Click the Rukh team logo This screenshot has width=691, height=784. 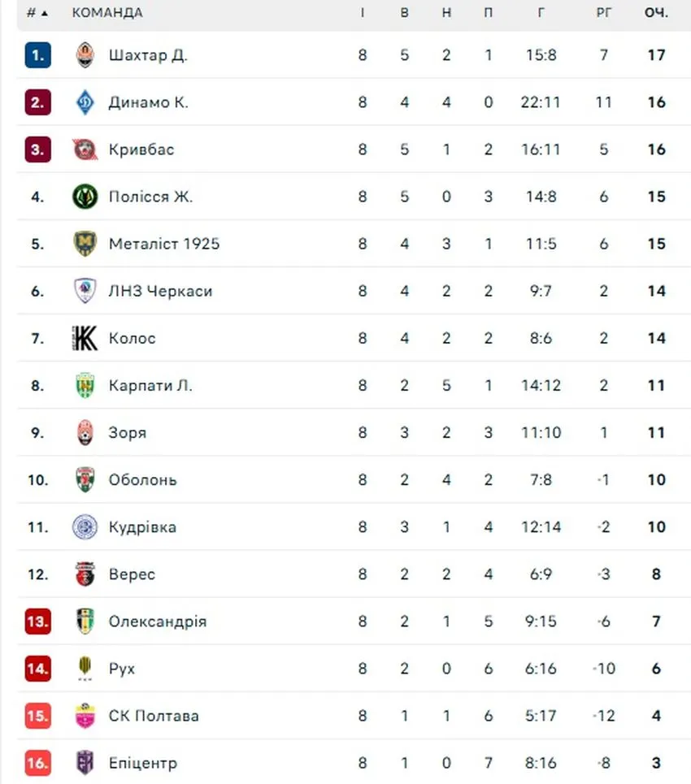85,668
